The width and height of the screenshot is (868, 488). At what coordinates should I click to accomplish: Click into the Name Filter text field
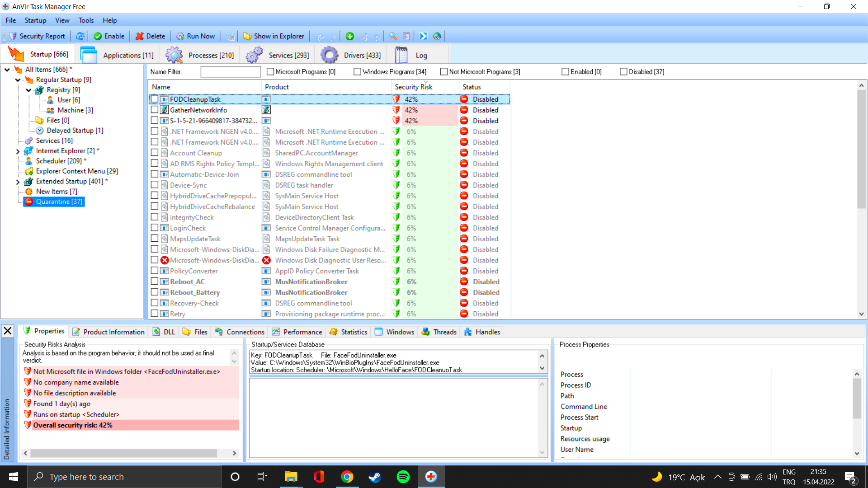pyautogui.click(x=231, y=72)
